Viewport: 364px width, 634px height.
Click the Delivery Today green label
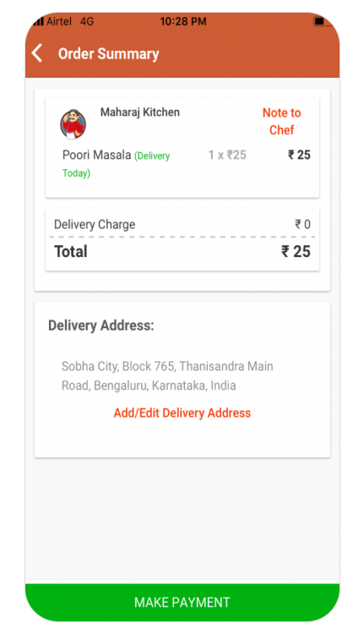point(116,164)
